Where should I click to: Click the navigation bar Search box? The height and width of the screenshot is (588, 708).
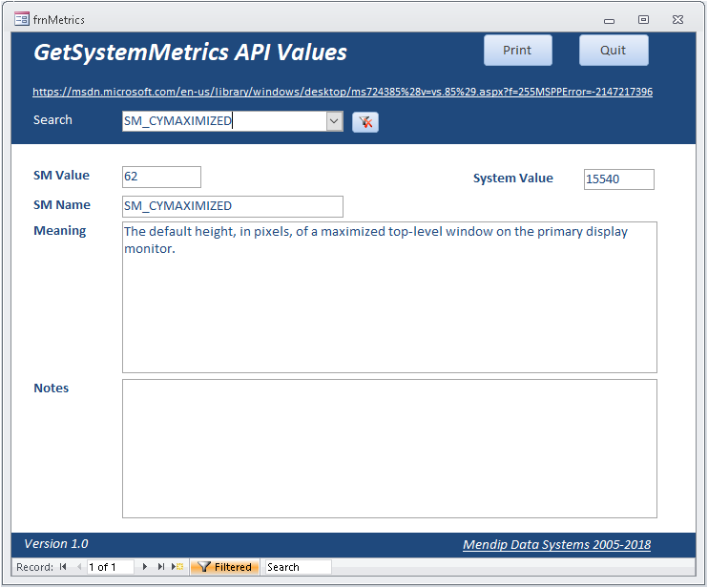click(298, 567)
